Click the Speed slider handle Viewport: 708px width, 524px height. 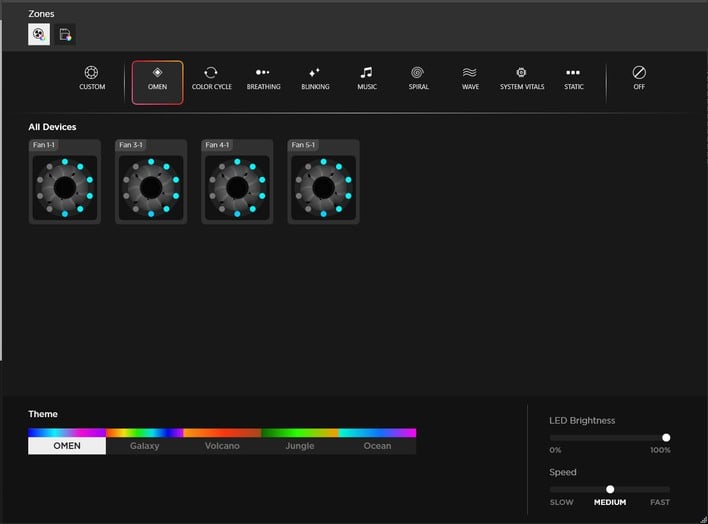(610, 489)
